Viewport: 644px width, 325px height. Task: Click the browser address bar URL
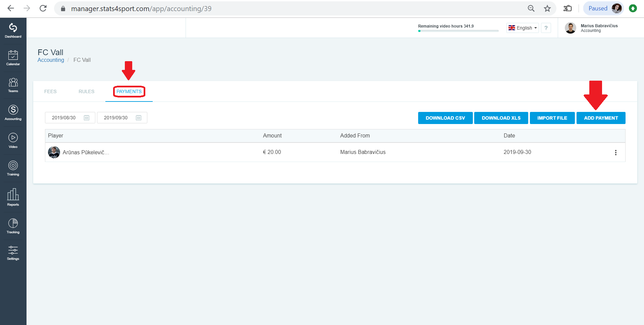(x=141, y=9)
